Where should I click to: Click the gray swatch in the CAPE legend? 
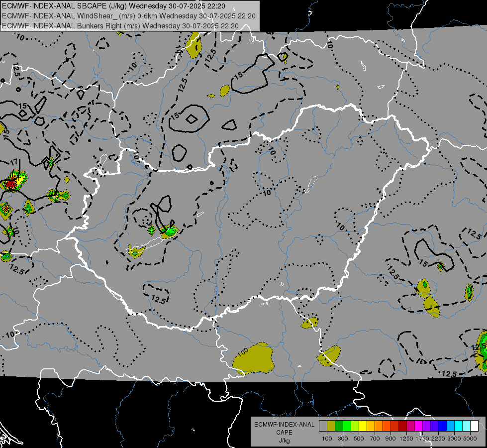(323, 426)
